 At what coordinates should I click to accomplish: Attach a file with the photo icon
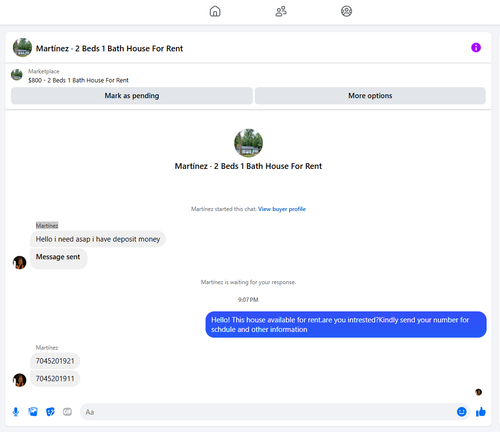point(33,412)
